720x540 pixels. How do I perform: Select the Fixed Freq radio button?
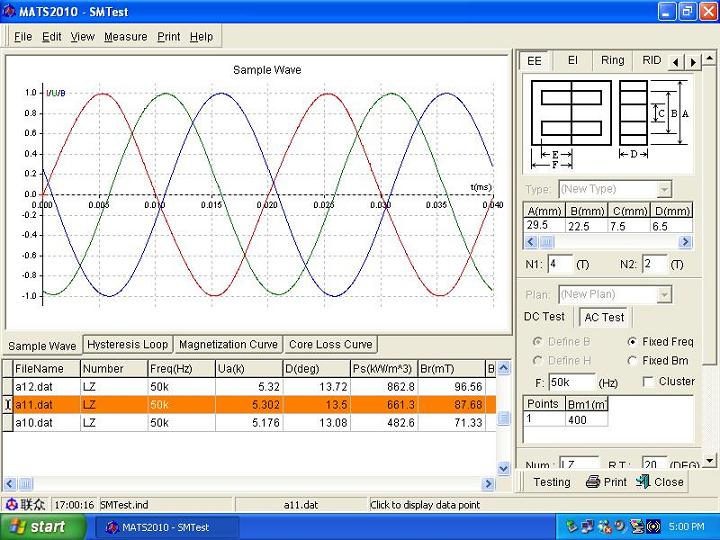pyautogui.click(x=632, y=342)
